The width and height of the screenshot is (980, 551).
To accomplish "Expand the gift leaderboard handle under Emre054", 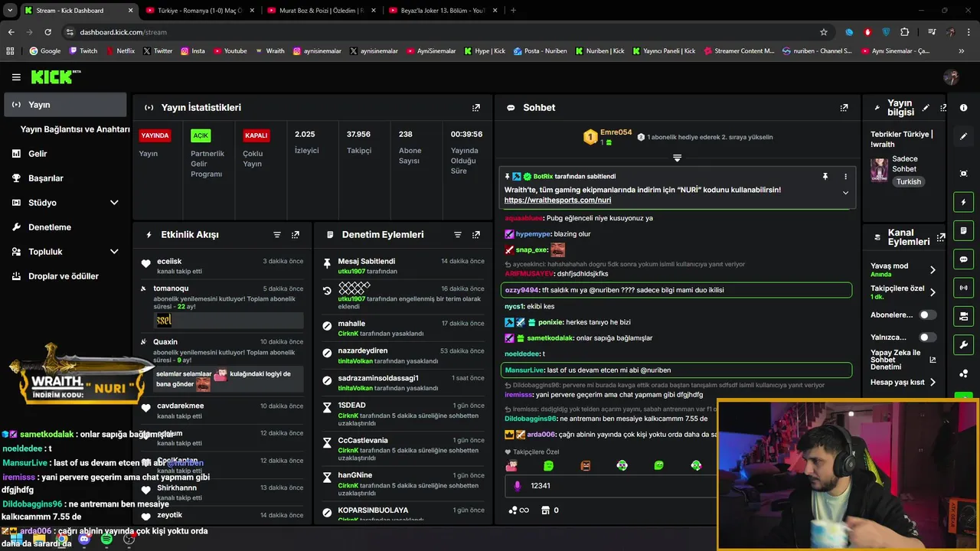I will click(677, 158).
